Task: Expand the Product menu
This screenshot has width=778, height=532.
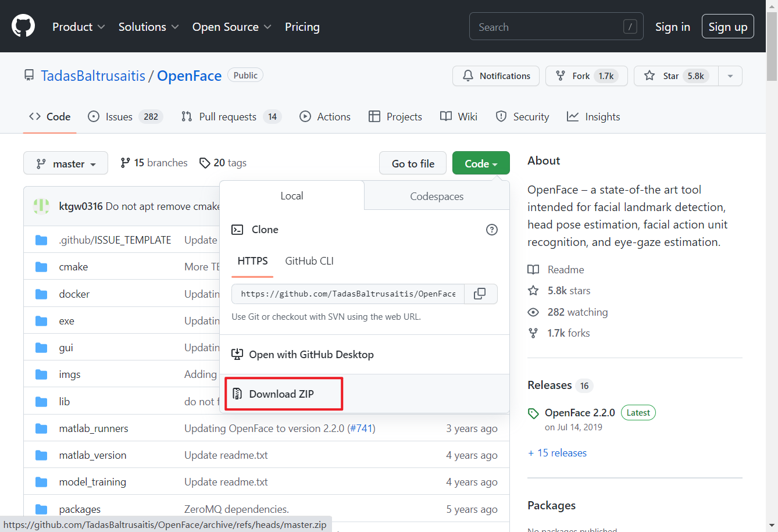Action: [x=78, y=27]
